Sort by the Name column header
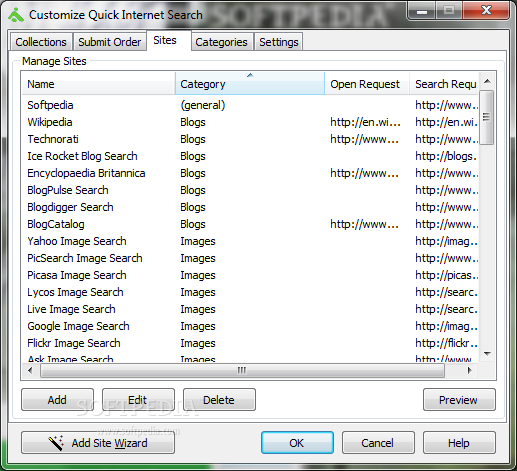Viewport: 517px width, 471px height. pyautogui.click(x=99, y=84)
